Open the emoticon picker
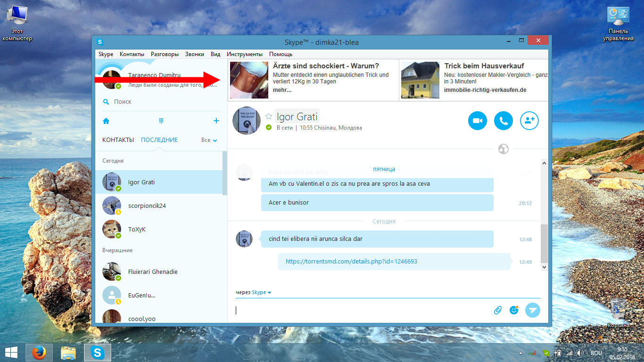This screenshot has height=362, width=644. 514,310
